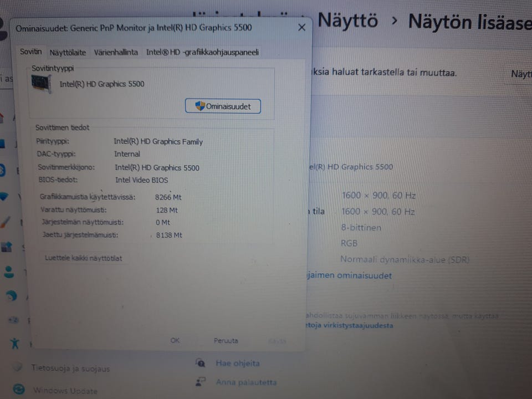
Task: Click the Ominaisuudet button with shield
Action: tap(223, 106)
